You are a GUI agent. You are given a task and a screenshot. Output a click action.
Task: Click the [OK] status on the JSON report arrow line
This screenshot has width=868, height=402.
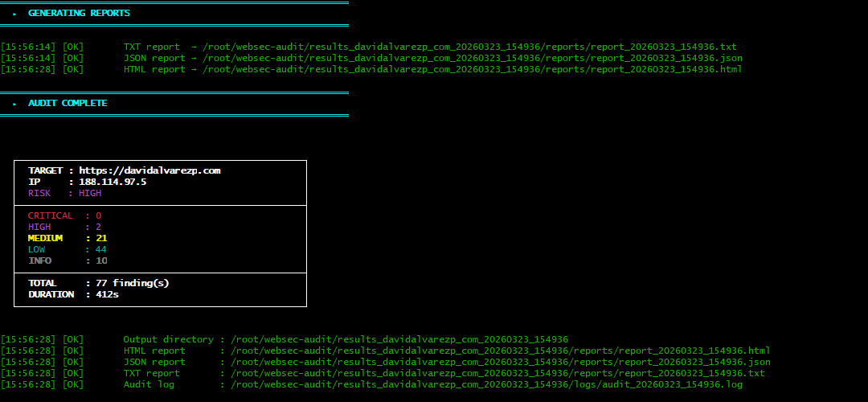click(x=73, y=58)
